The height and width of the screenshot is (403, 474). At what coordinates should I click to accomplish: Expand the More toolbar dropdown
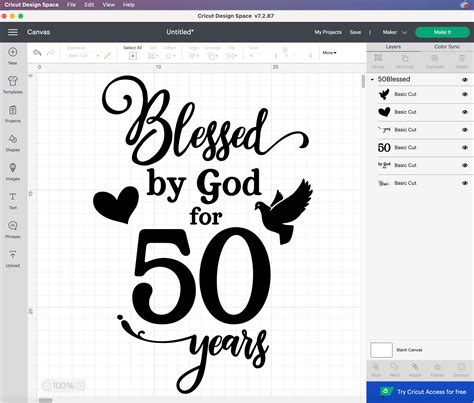pyautogui.click(x=329, y=53)
